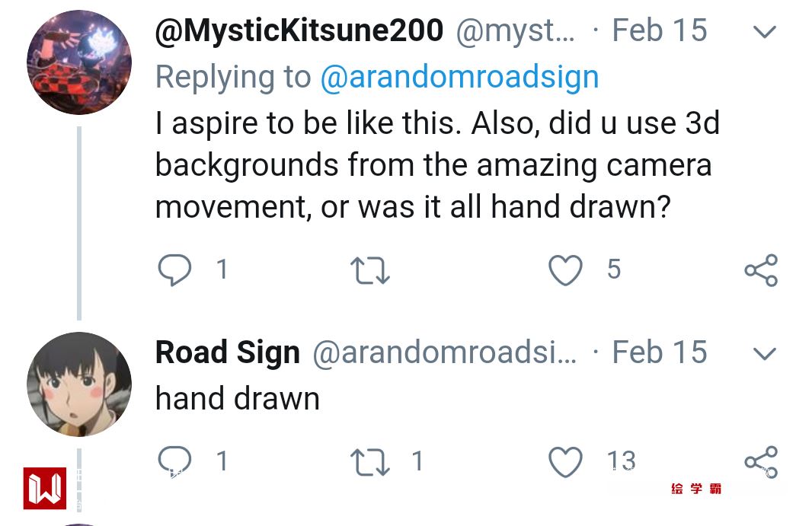812x526 pixels.
Task: Open the "hand drawn" reply text
Action: click(237, 398)
